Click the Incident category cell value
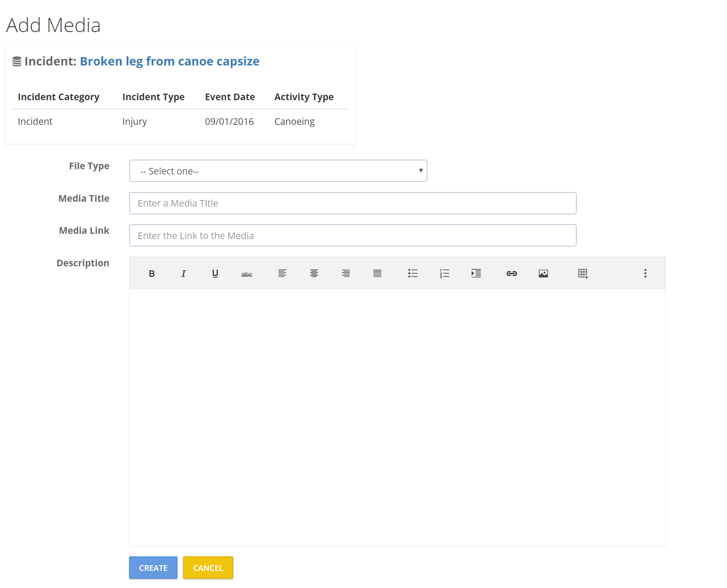727x588 pixels. [x=35, y=122]
